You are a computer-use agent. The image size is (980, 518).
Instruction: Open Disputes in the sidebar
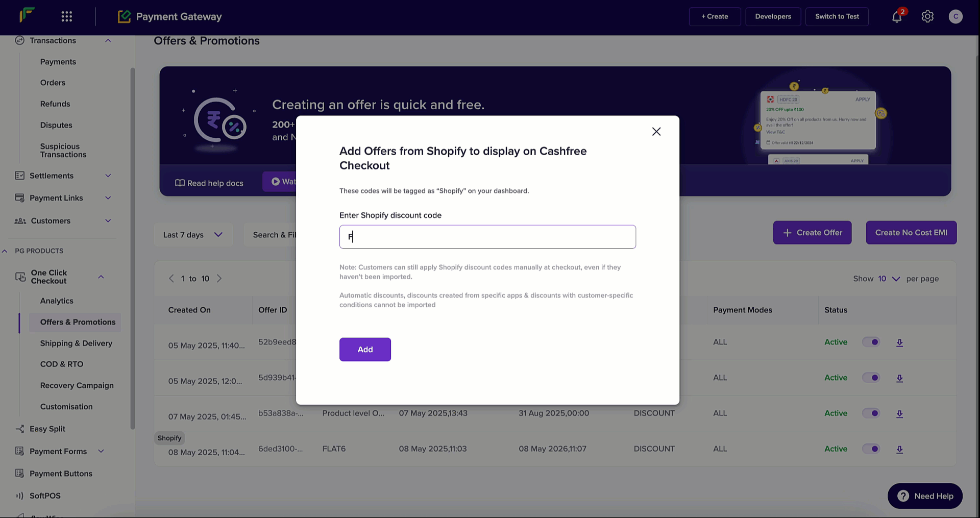coord(56,125)
